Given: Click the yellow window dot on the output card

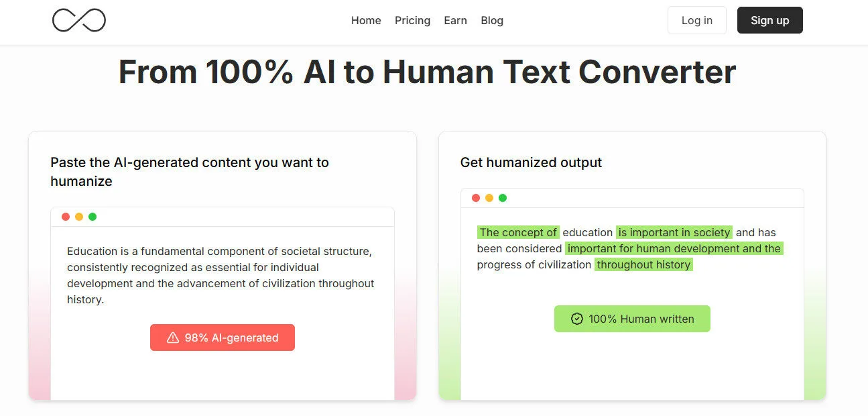Looking at the screenshot, I should [x=489, y=197].
